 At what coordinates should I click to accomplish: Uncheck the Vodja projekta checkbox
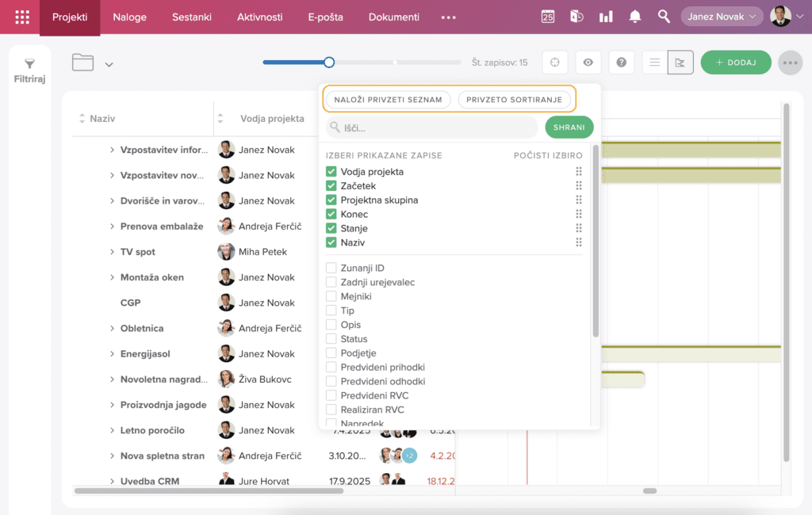[x=331, y=172]
